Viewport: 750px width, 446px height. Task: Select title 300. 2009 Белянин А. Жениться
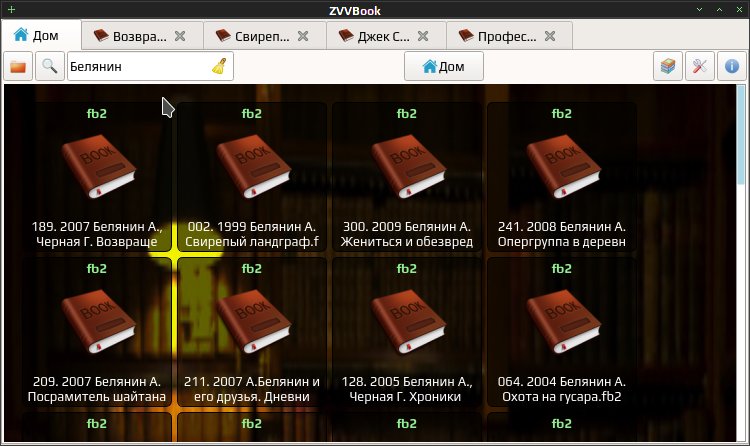pyautogui.click(x=407, y=234)
